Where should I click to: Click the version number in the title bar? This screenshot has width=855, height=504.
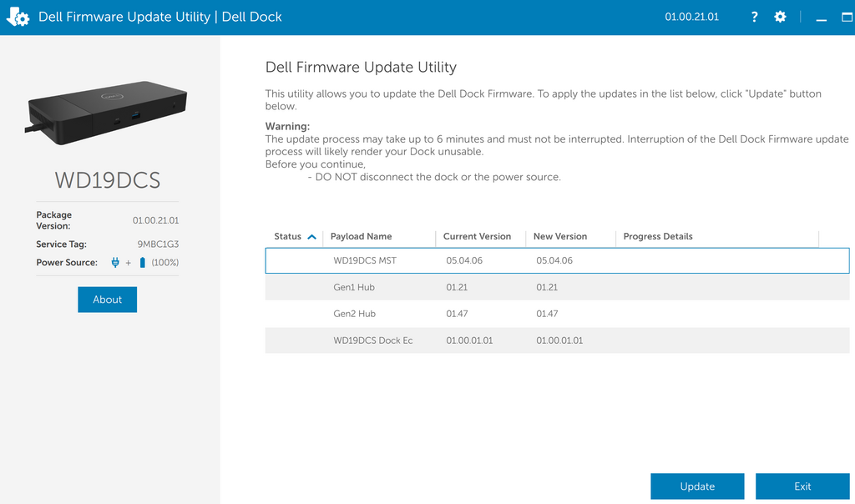point(691,17)
